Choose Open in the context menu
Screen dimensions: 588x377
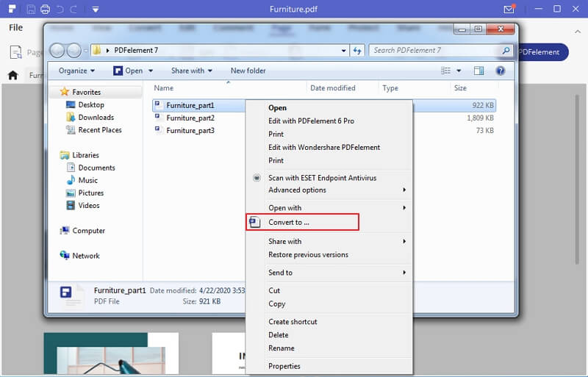point(278,107)
